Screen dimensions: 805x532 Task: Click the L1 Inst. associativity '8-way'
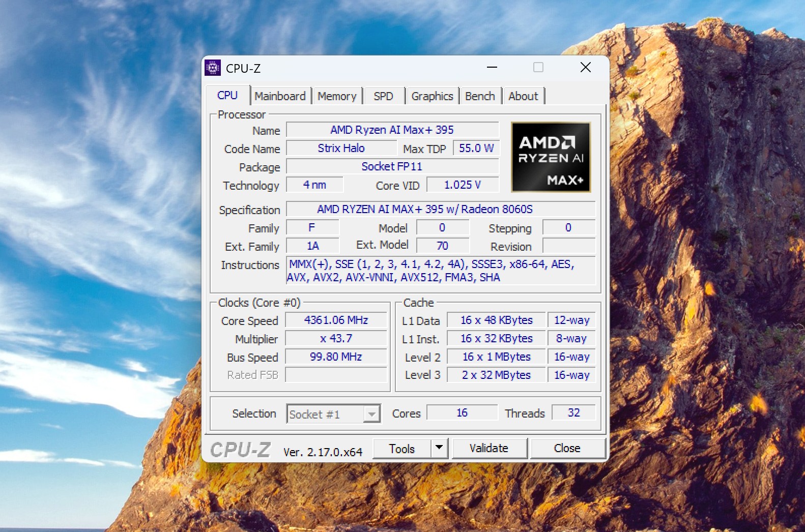pyautogui.click(x=571, y=338)
